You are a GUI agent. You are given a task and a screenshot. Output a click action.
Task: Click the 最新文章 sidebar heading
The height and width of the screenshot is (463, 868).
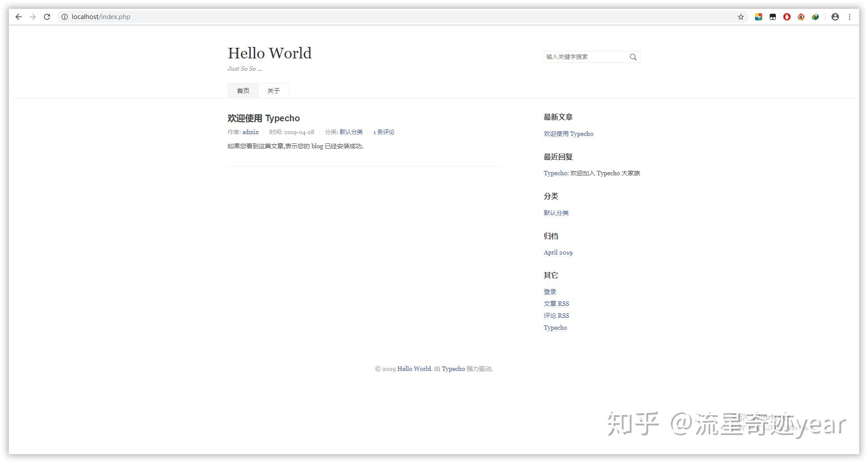(558, 117)
